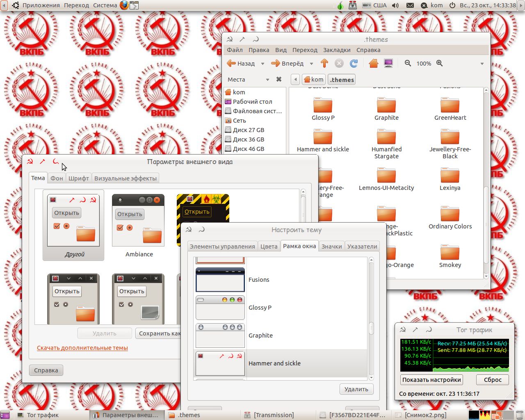Viewport: 525px width, 420px height.
Task: Open the keyboard layout США indicator
Action: 375,5
